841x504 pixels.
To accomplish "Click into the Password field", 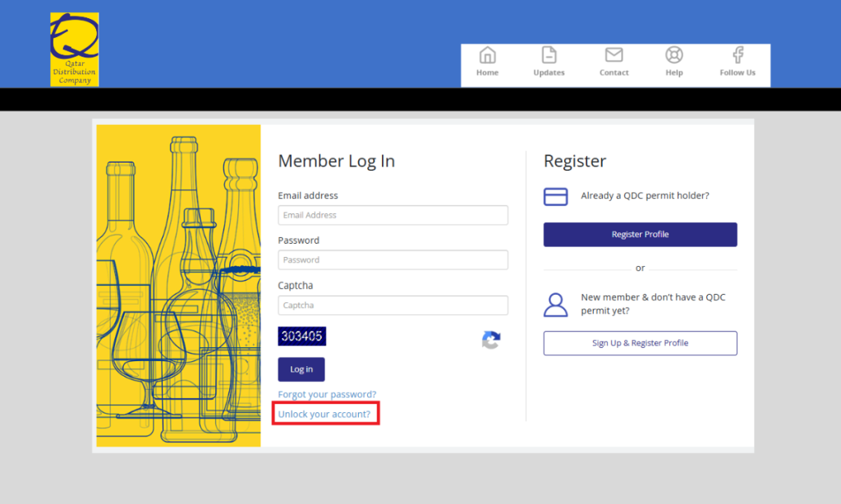I will [393, 260].
